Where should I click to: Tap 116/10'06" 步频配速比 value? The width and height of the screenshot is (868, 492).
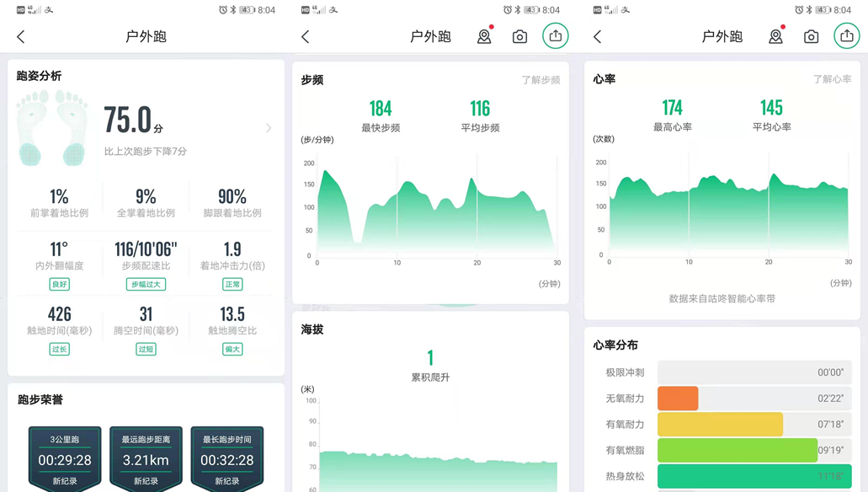pyautogui.click(x=146, y=249)
